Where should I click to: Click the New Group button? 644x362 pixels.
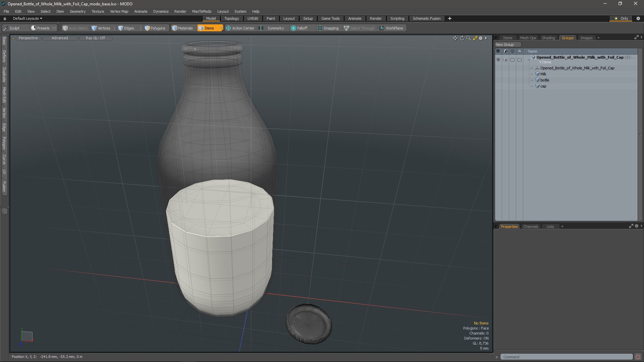click(508, 45)
